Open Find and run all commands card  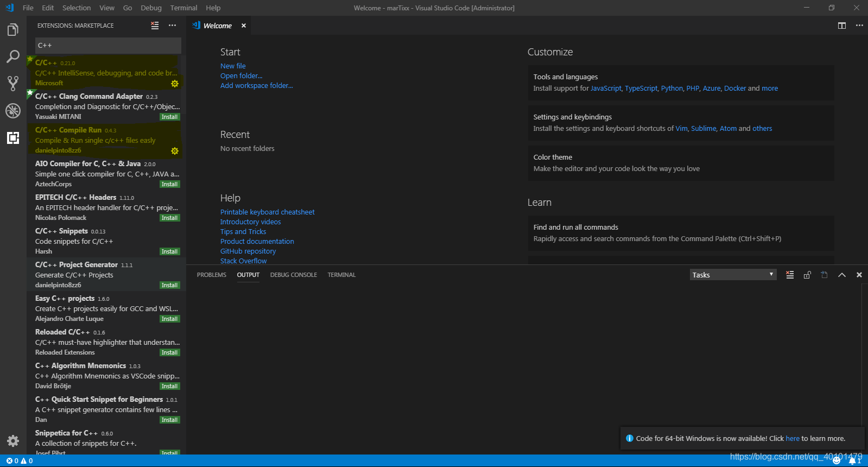point(681,233)
